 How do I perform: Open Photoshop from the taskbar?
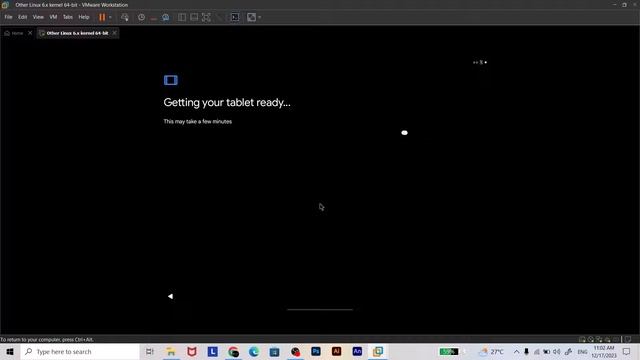pos(316,351)
